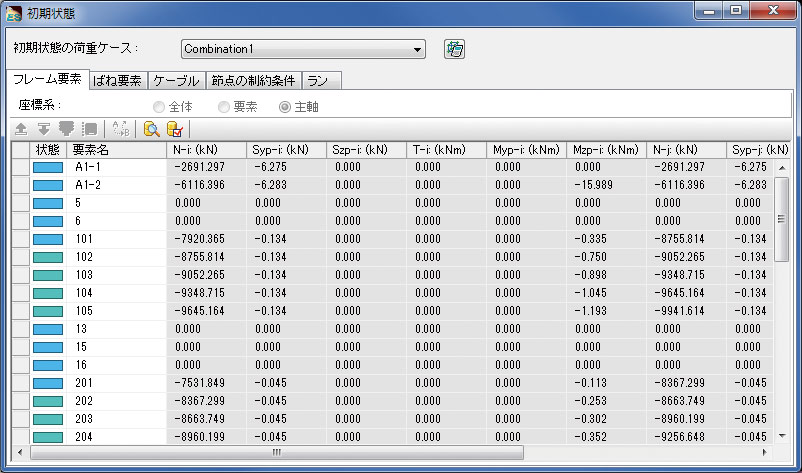Click the Myp-i: (kNm) column header
This screenshot has width=802, height=473.
tap(526, 150)
